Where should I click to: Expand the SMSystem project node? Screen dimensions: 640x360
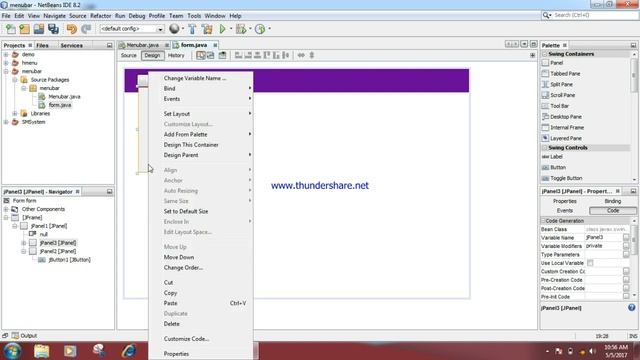(x=6, y=122)
